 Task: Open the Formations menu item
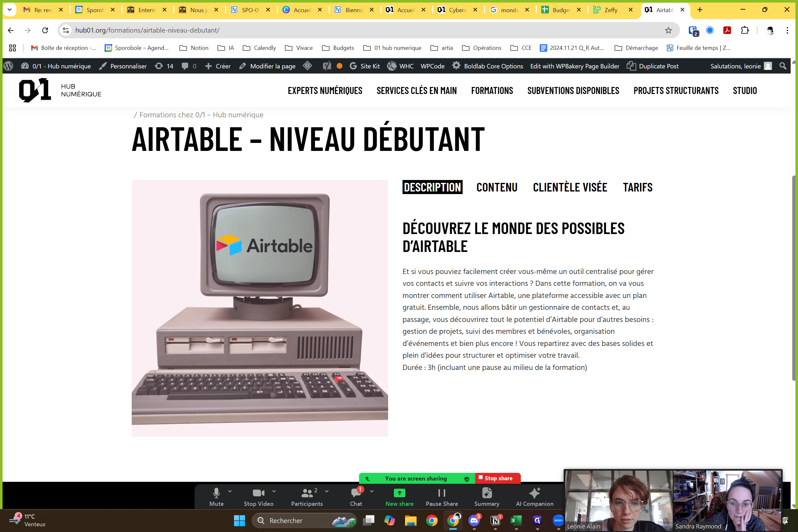(492, 90)
